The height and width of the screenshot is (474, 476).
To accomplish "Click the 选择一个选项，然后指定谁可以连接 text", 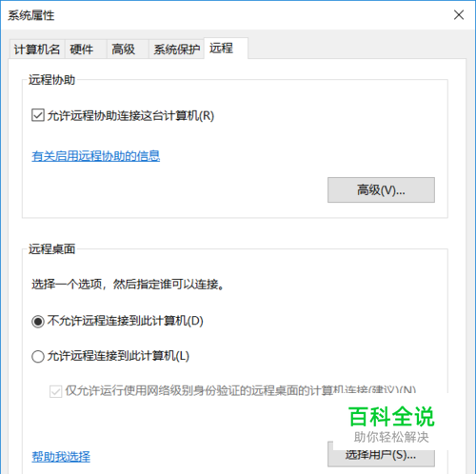I will 129,284.
